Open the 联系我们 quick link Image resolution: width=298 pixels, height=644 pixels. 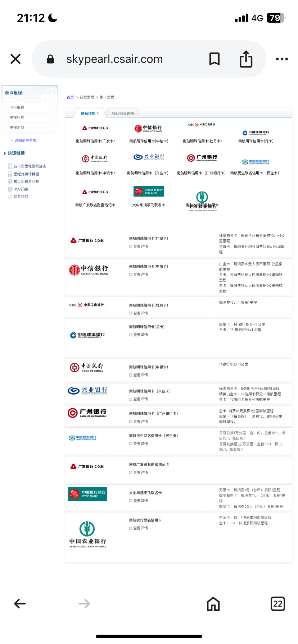pyautogui.click(x=21, y=197)
